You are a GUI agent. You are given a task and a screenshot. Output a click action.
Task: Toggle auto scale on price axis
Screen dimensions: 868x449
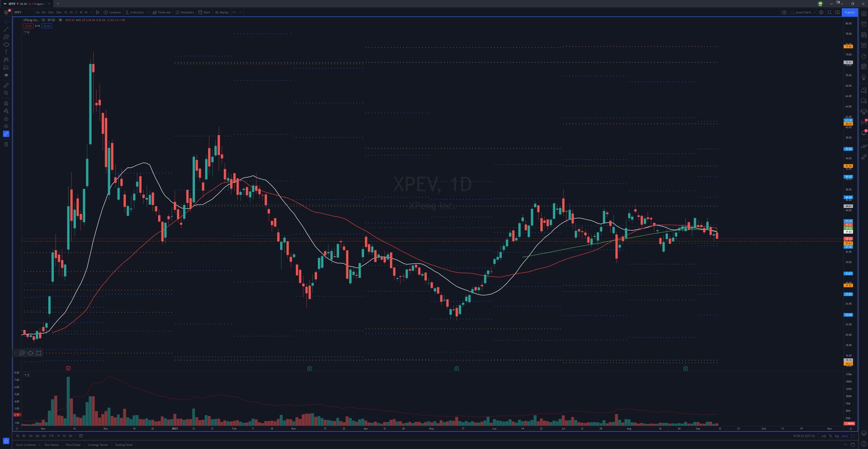845,436
